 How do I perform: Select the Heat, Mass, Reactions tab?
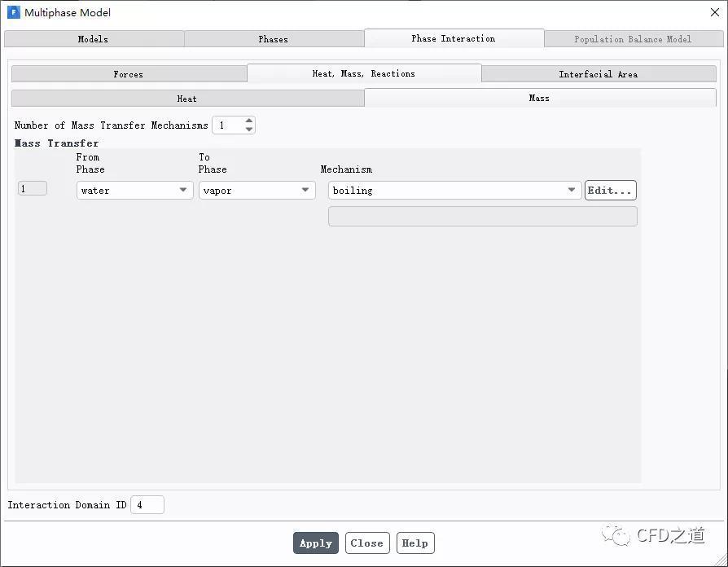click(365, 73)
